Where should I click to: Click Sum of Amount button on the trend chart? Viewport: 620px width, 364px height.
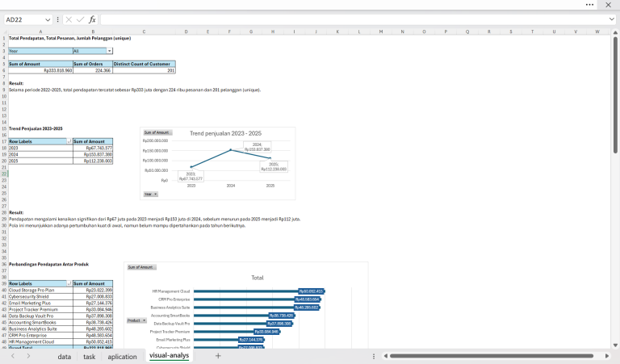pyautogui.click(x=157, y=132)
